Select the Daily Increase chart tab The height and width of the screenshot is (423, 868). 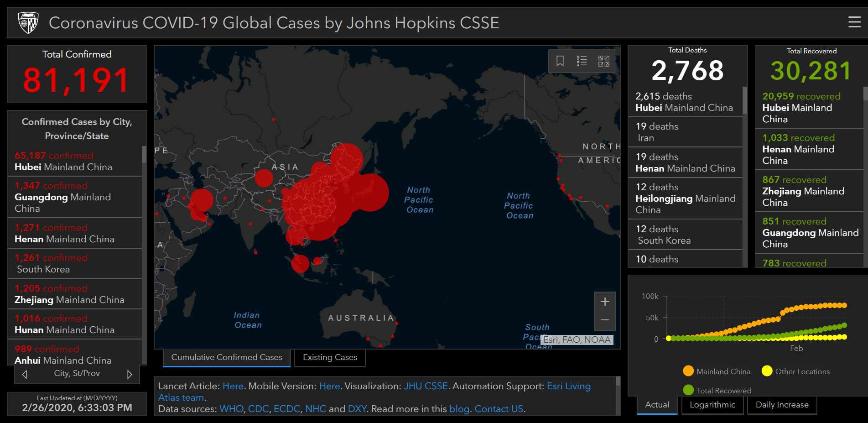pyautogui.click(x=782, y=405)
